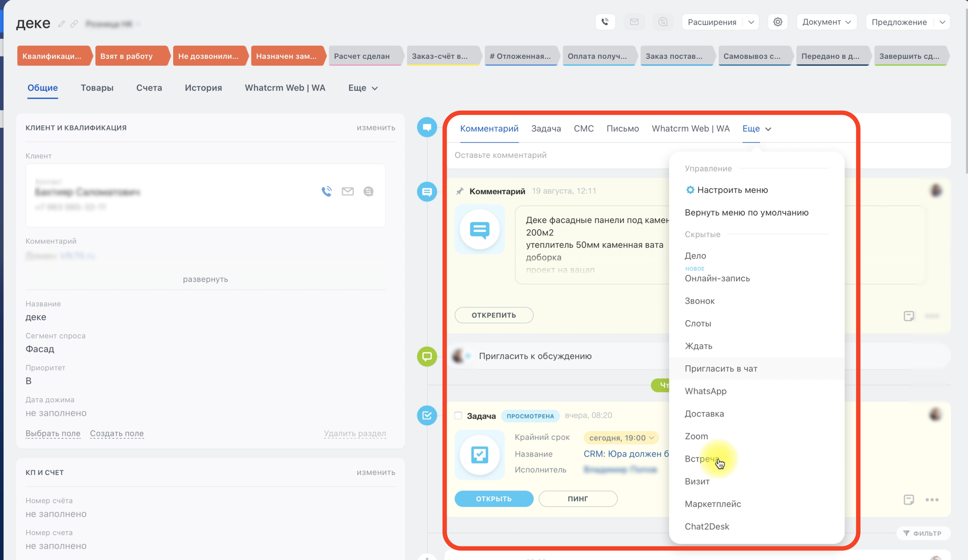
Task: Open the settings gear icon in header
Action: click(x=777, y=22)
